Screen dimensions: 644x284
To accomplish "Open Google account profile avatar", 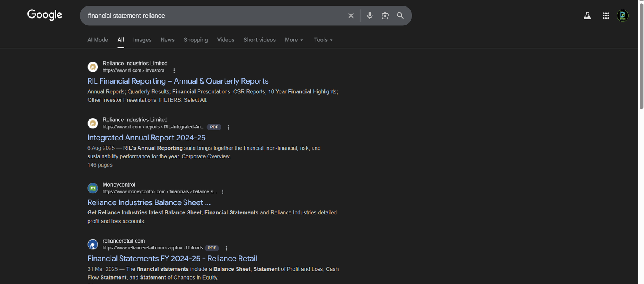I will click(x=623, y=16).
